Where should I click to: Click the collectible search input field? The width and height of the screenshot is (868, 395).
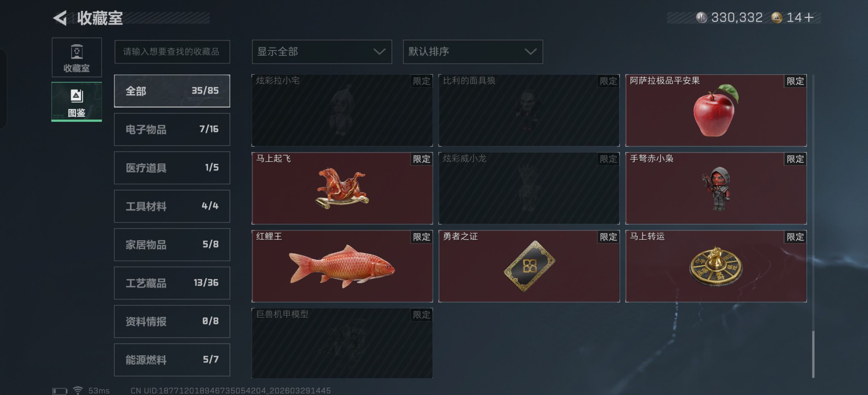click(x=172, y=52)
